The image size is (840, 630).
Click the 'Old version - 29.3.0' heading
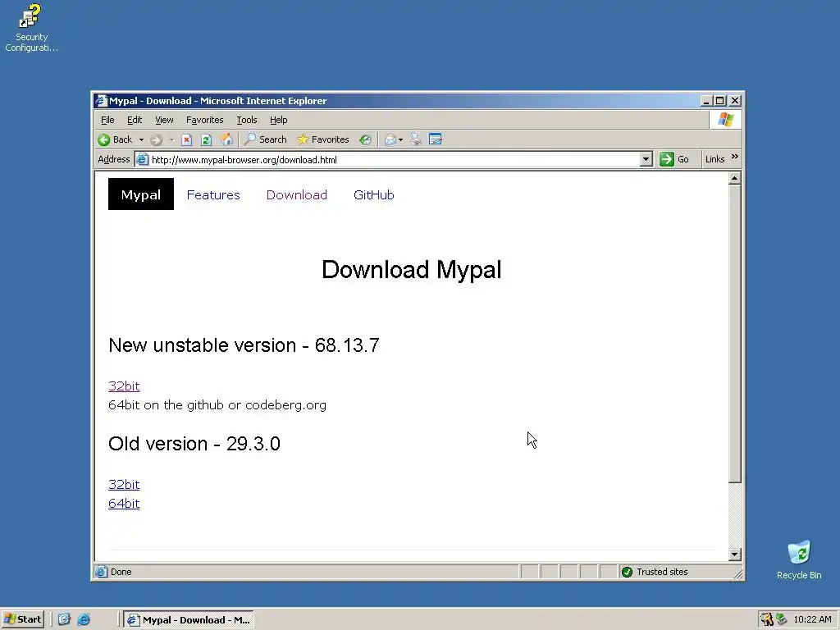coord(194,444)
